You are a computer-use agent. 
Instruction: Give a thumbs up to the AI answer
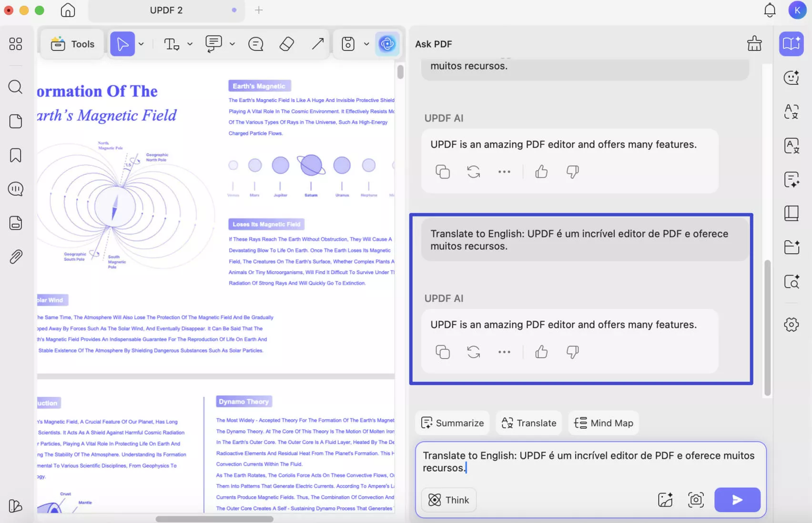[x=541, y=172]
